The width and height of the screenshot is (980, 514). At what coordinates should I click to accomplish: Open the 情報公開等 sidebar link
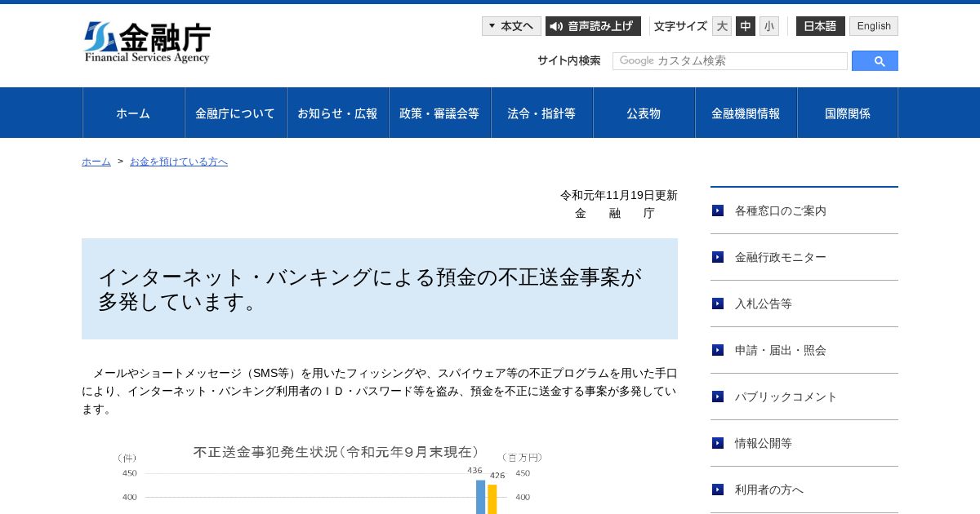[x=804, y=443]
